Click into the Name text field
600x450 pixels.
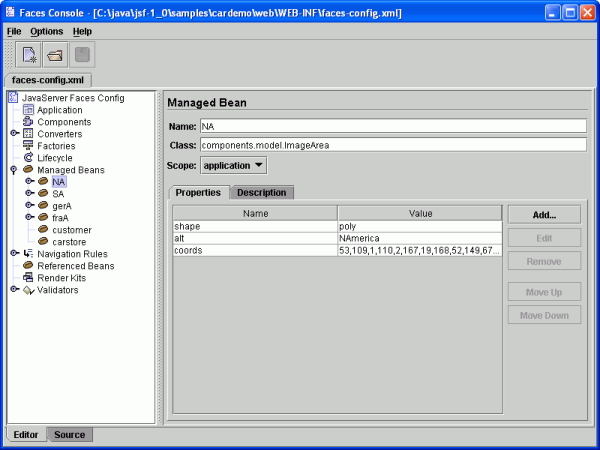click(x=392, y=126)
